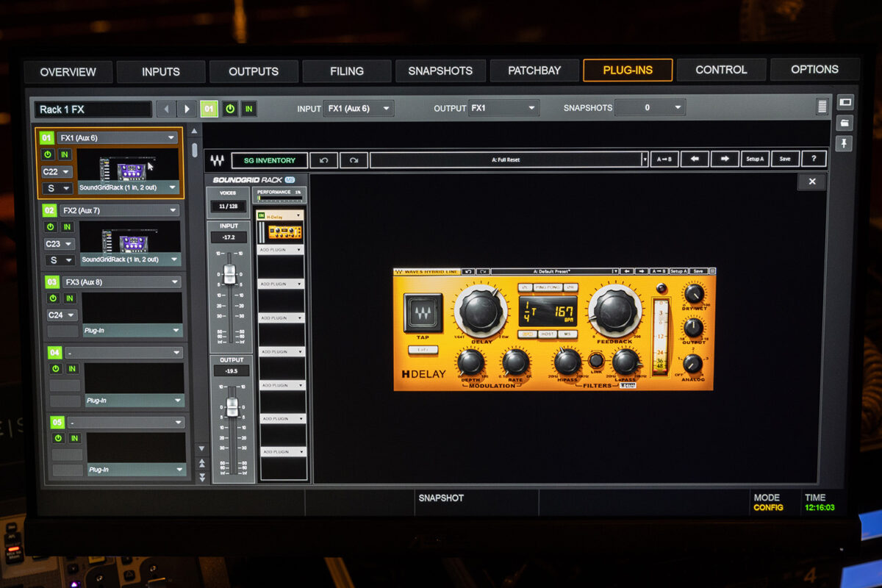Click the SoundGrid Rack A→B button
882x588 pixels.
(x=664, y=159)
